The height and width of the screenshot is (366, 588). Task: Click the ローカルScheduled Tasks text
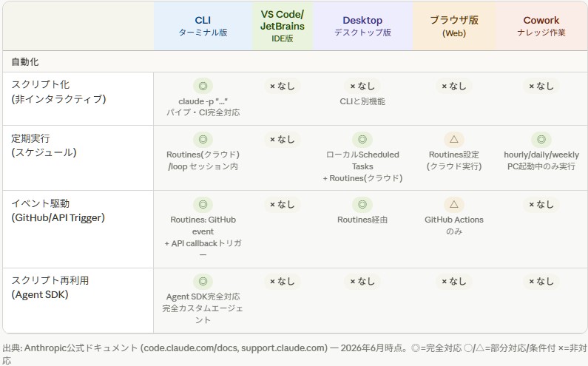[x=362, y=160]
